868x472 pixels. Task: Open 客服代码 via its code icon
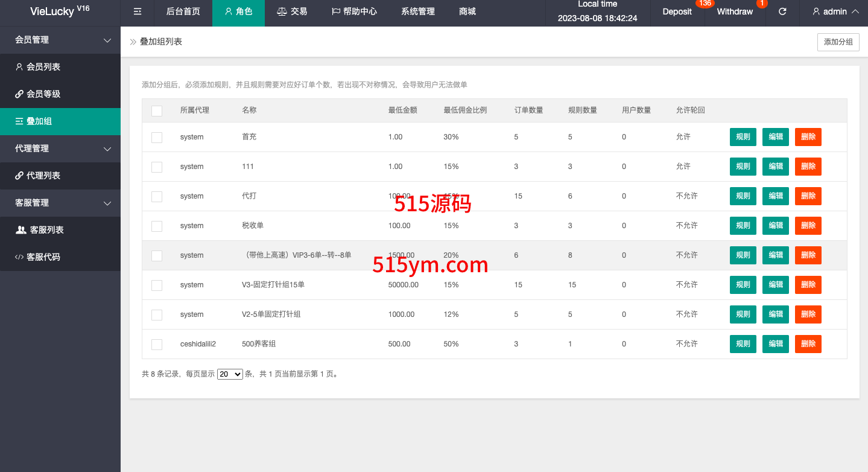[x=19, y=257]
